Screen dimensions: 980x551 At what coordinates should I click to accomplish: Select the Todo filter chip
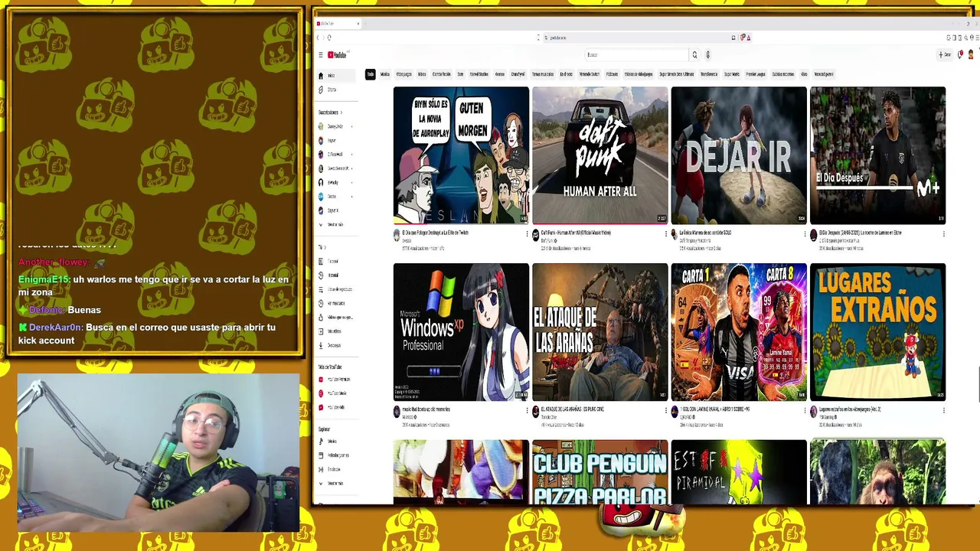click(371, 74)
